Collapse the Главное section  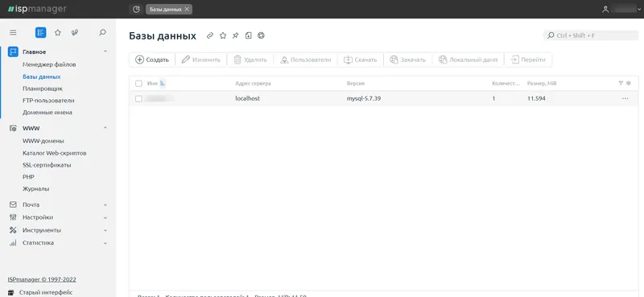tap(105, 52)
